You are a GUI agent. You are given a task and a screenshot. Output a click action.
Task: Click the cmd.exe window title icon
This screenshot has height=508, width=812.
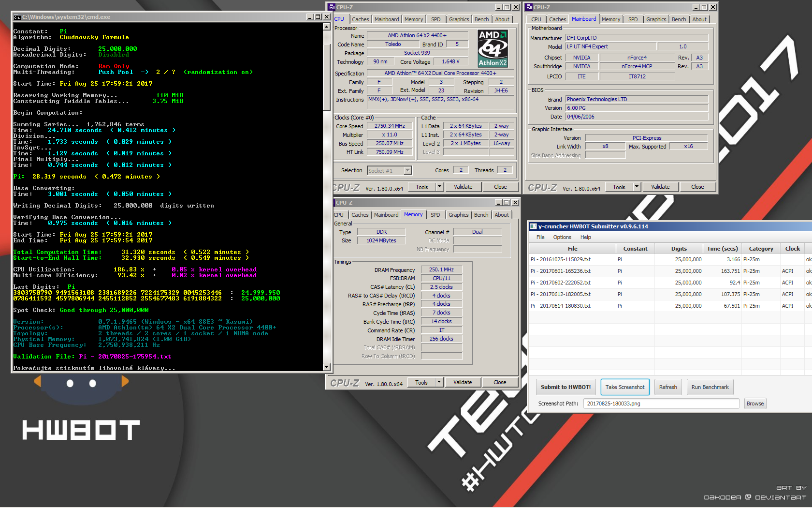pyautogui.click(x=17, y=17)
